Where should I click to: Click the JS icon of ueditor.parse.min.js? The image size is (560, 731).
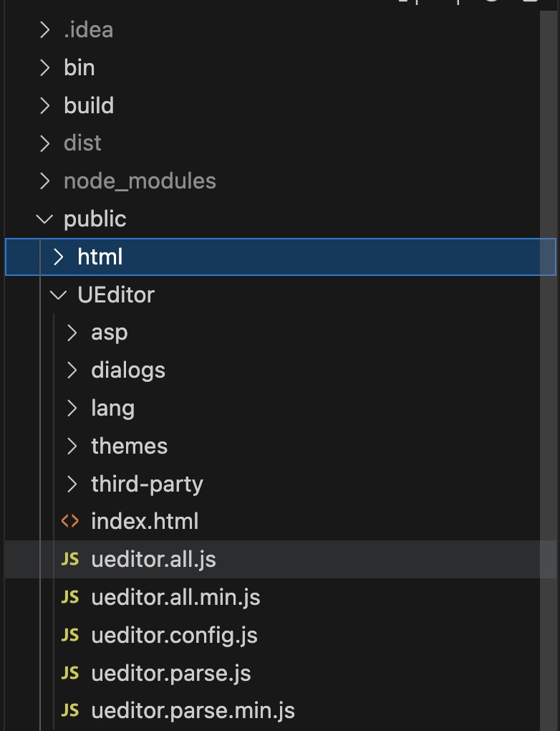[x=70, y=710]
